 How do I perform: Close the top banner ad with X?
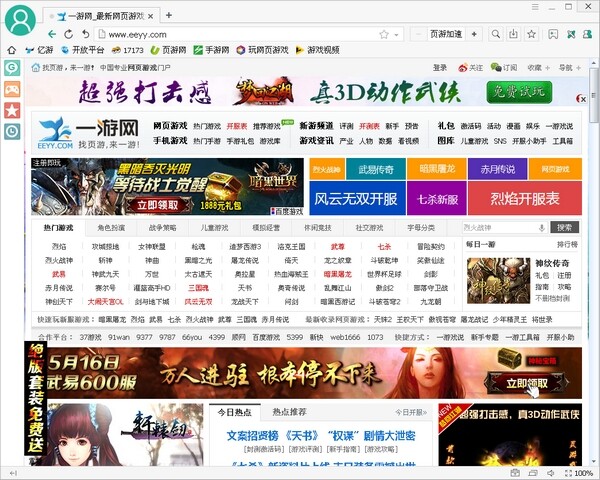(581, 99)
